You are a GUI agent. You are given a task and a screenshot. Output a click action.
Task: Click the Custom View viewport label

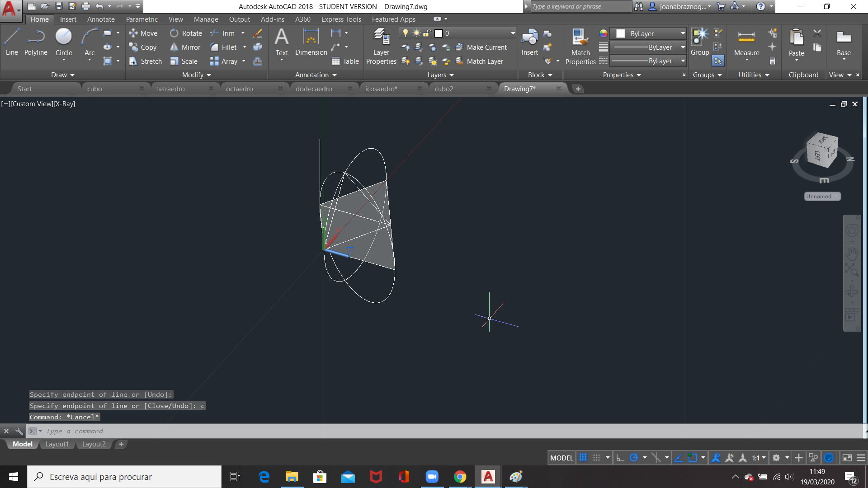click(32, 103)
